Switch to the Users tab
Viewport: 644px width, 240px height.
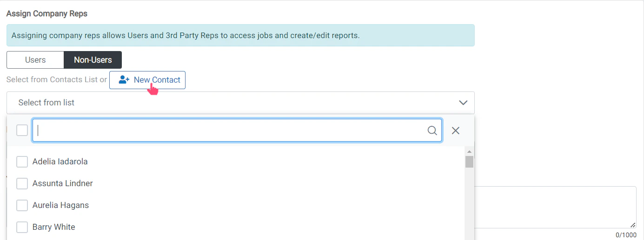[x=35, y=60]
